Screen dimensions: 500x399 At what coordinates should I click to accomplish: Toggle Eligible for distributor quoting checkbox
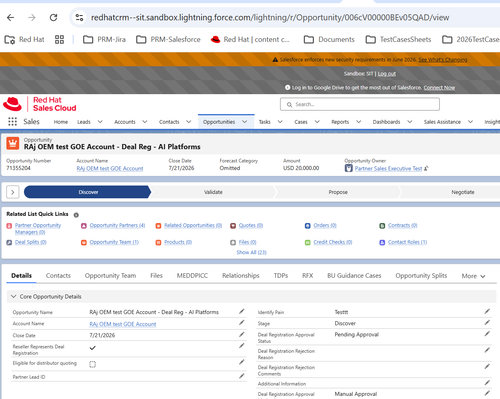click(x=92, y=364)
